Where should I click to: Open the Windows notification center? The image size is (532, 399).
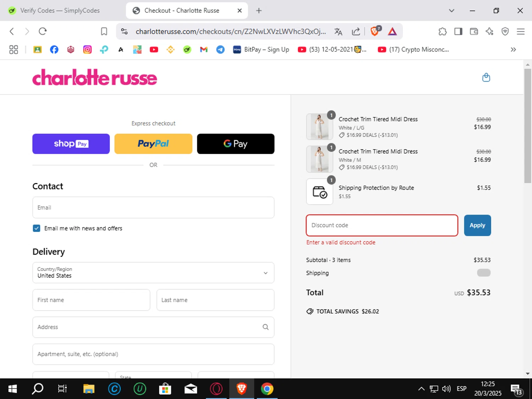(516, 389)
